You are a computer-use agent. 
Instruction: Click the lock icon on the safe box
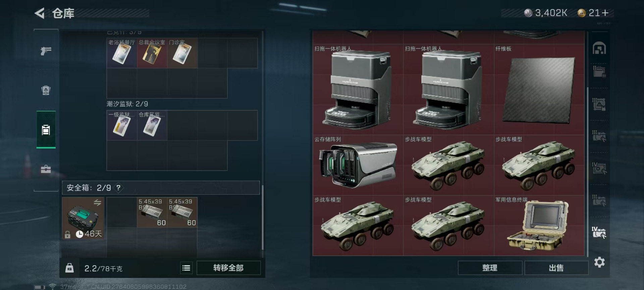coord(67,234)
